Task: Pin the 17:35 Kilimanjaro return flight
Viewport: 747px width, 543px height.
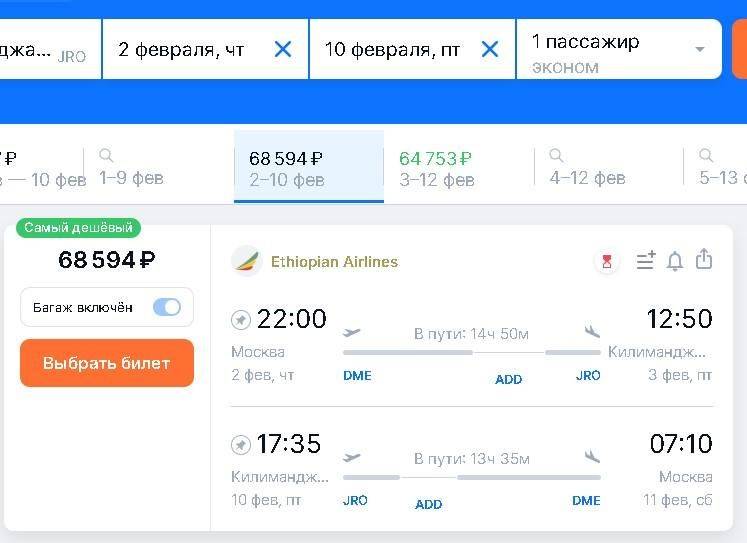Action: pos(241,444)
